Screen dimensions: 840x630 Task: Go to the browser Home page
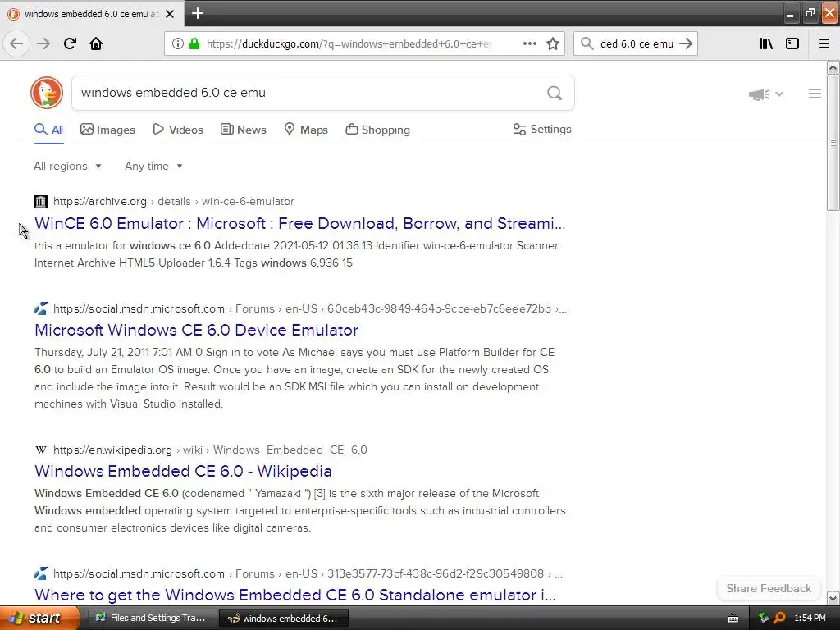tap(96, 43)
